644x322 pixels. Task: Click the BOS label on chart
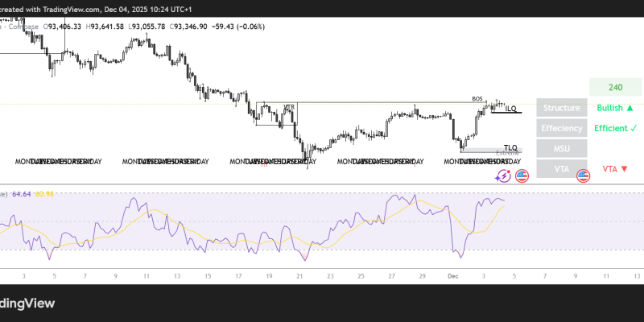(x=477, y=98)
